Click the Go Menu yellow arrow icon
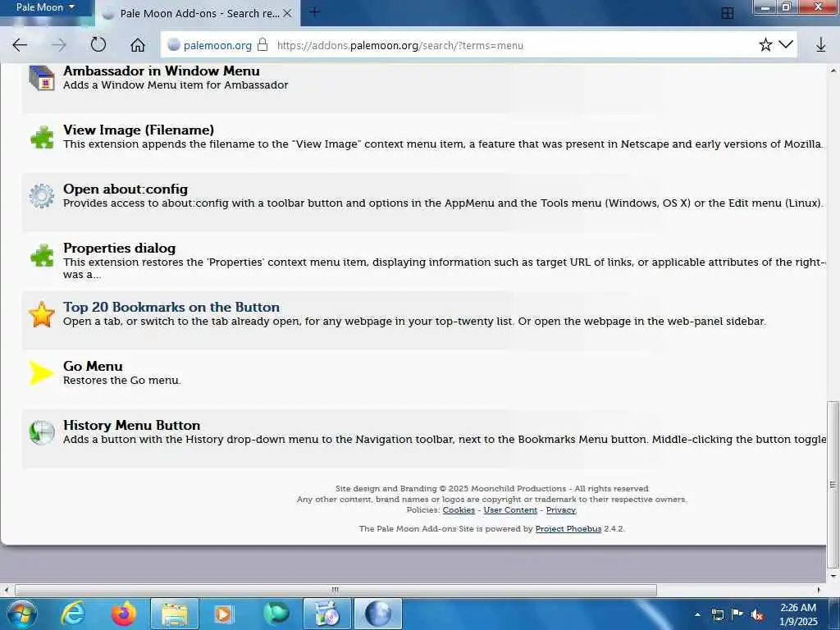Viewport: 840px width, 630px height. point(42,373)
